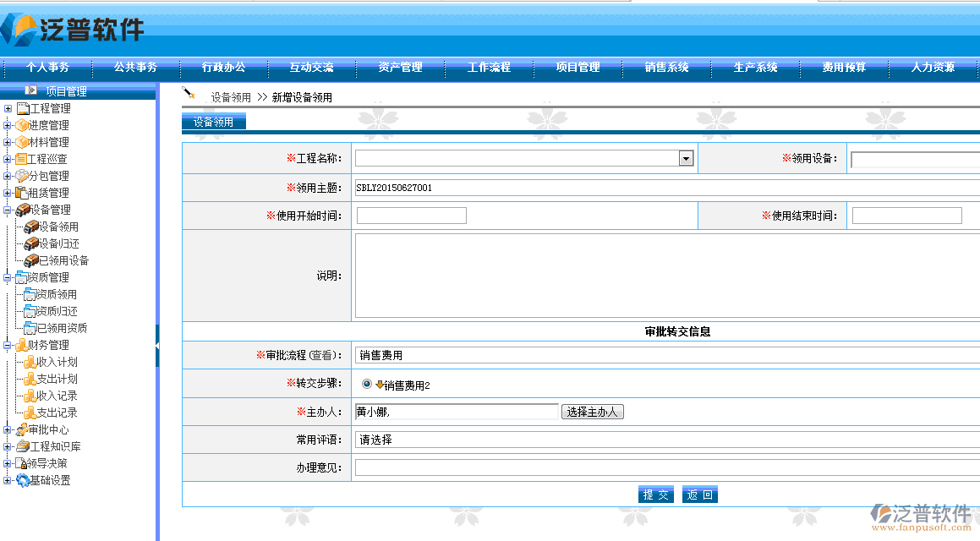The width and height of the screenshot is (980, 541).
Task: Click the 设备领用 truck icon in sidebar
Action: (31, 227)
